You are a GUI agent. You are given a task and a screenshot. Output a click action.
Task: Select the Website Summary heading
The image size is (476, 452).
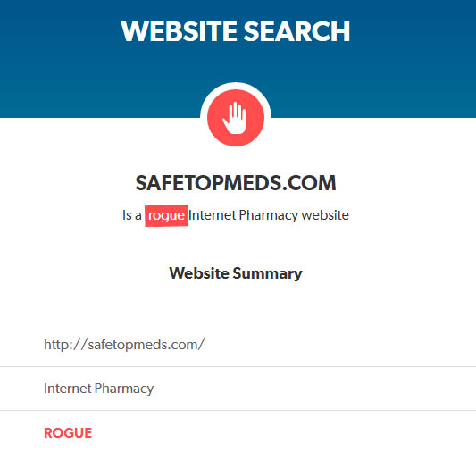[x=236, y=273]
